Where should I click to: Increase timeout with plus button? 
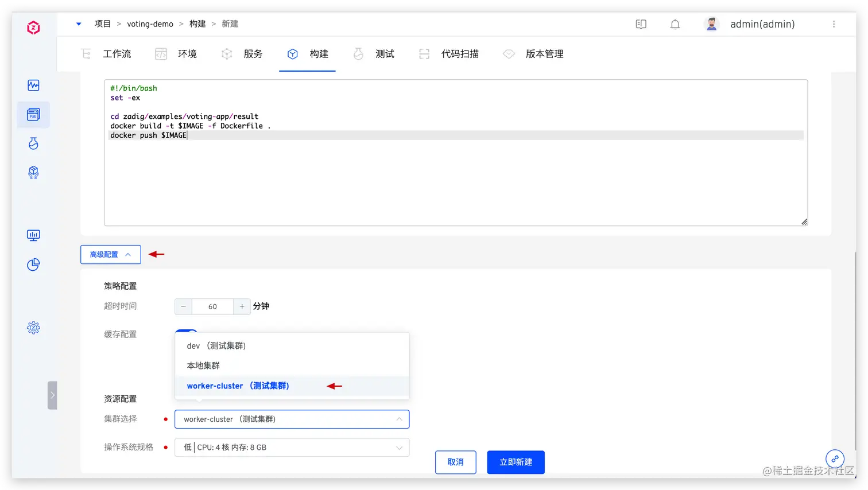(x=242, y=306)
